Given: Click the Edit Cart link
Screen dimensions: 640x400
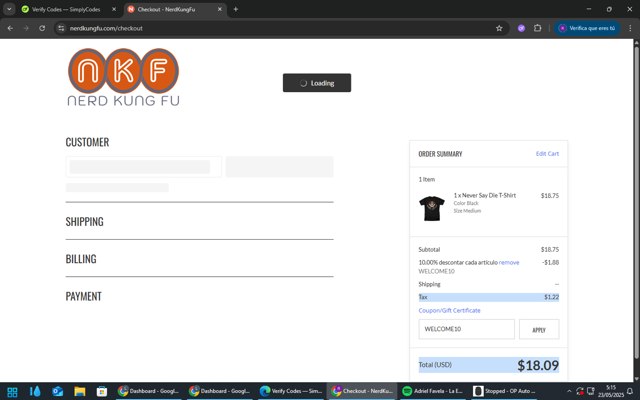Looking at the screenshot, I should (547, 153).
